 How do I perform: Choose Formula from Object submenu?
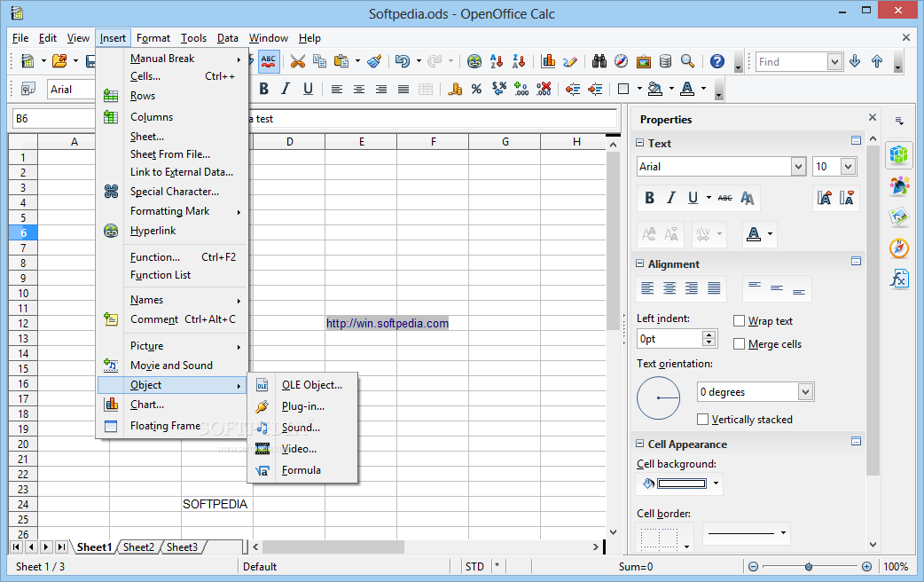pyautogui.click(x=303, y=470)
